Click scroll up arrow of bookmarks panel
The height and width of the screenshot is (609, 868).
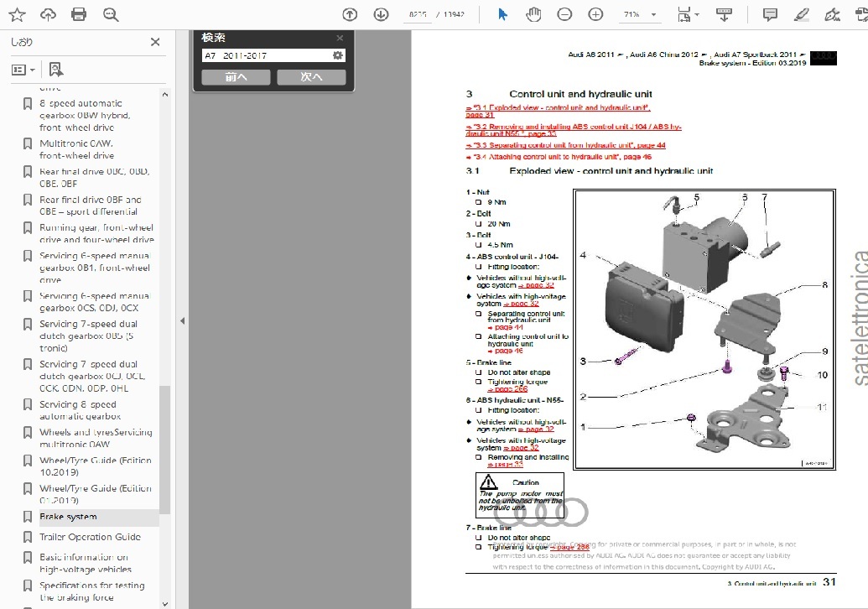[x=164, y=95]
